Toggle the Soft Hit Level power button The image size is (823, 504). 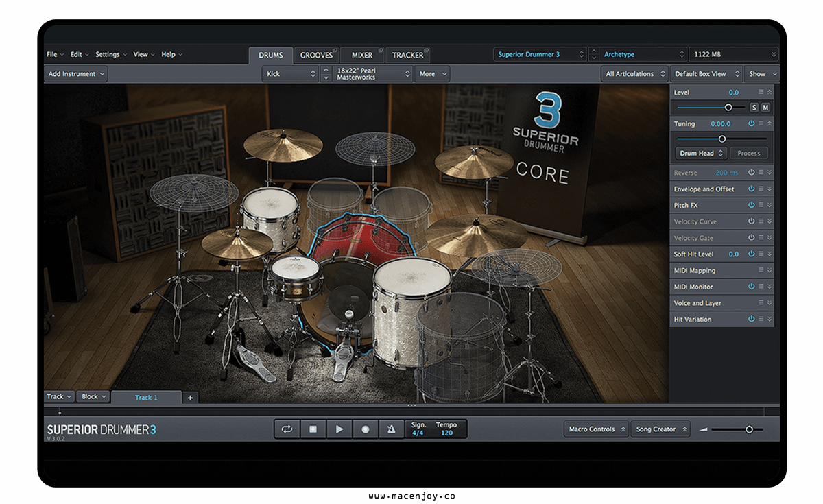pos(752,254)
